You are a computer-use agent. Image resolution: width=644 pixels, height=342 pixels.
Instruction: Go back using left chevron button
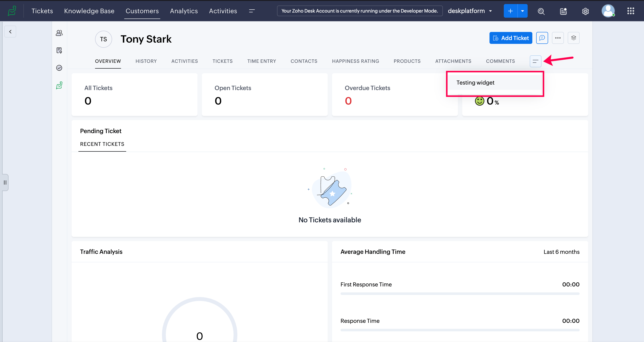10,32
